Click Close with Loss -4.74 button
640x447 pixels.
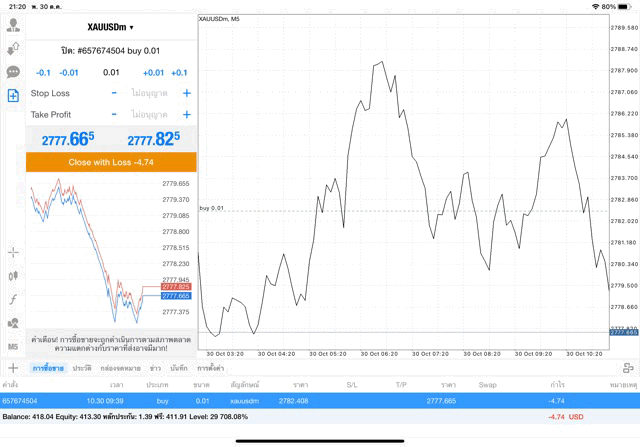(x=111, y=161)
